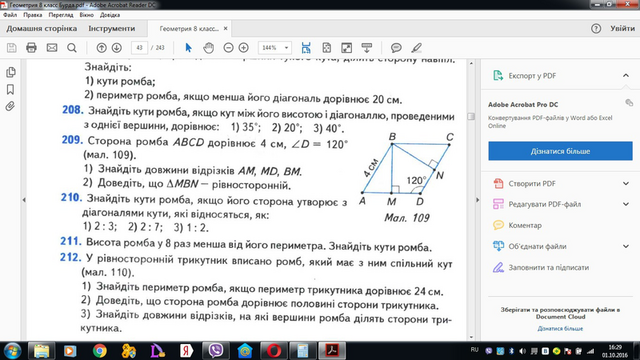This screenshot has height=360, width=640.
Task: Go to previous page arrow
Action: pos(101,48)
